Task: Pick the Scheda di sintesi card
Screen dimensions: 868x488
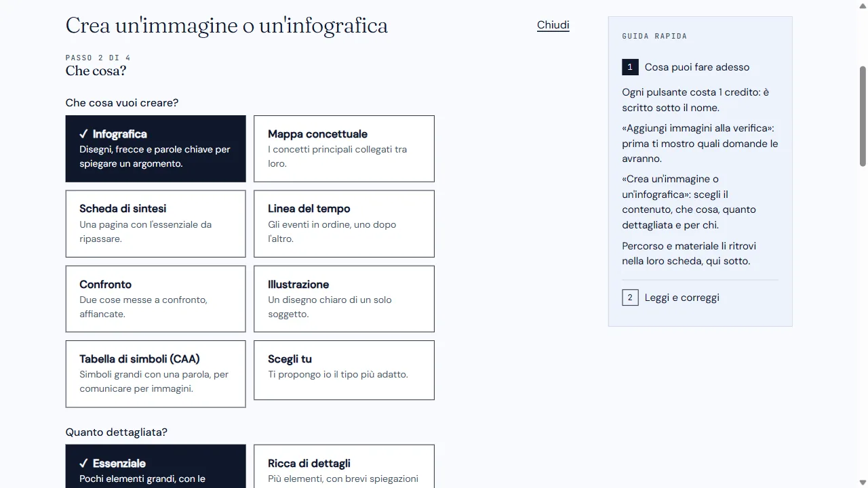Action: [155, 224]
